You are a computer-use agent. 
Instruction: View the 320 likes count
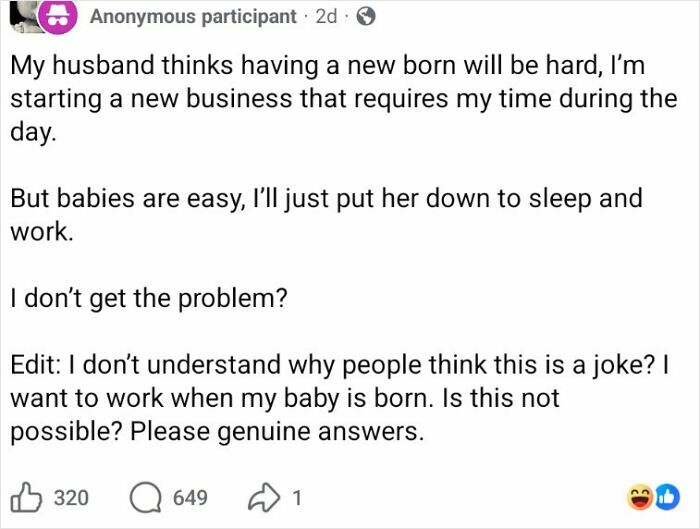[x=69, y=496]
